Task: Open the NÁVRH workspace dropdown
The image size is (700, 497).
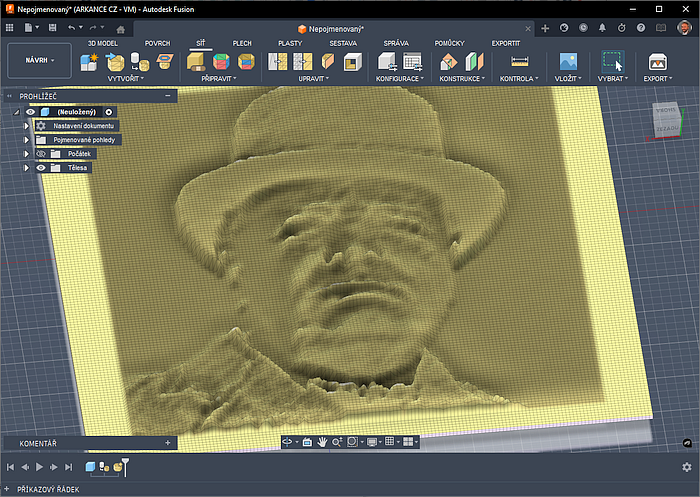Action: pos(41,61)
